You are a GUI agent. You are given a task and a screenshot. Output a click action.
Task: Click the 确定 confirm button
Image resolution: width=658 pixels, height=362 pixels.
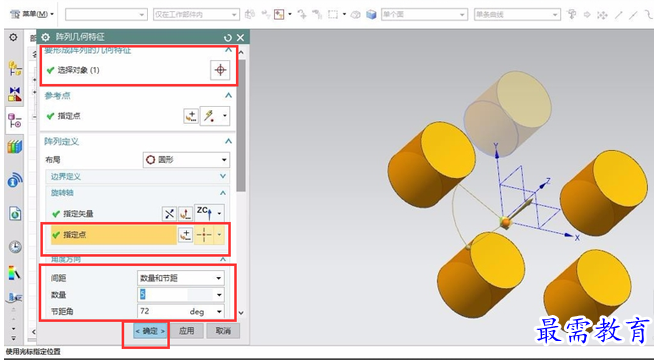150,331
